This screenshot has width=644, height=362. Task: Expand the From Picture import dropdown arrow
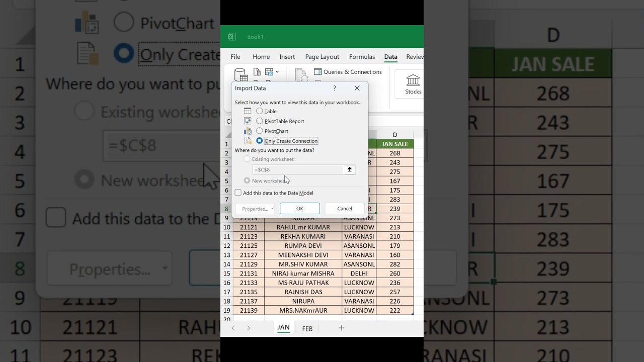click(x=277, y=72)
